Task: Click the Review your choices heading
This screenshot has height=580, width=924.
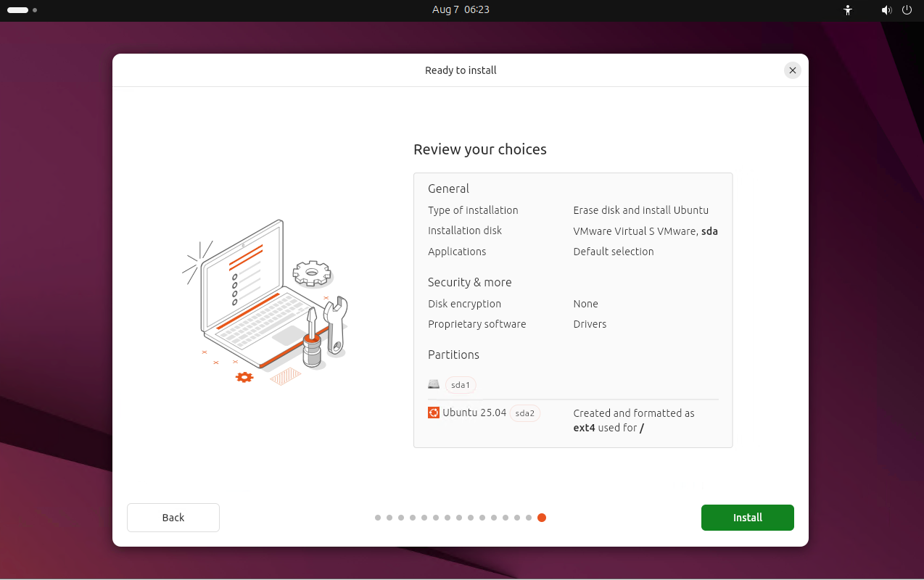Action: (480, 149)
